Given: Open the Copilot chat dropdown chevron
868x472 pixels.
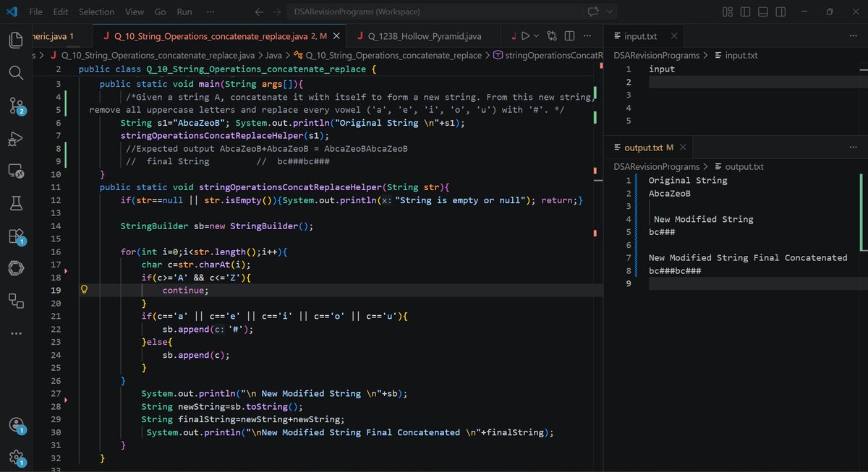Looking at the screenshot, I should pos(609,12).
